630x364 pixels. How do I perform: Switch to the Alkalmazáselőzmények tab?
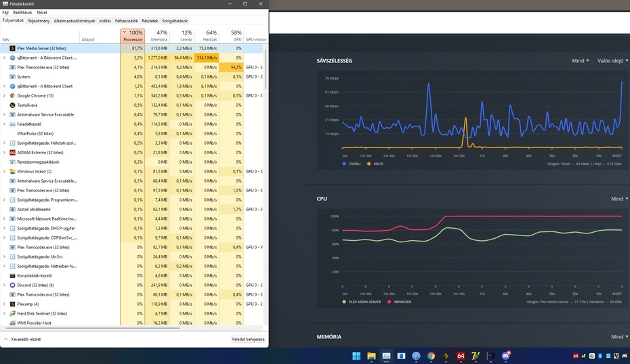click(x=75, y=21)
